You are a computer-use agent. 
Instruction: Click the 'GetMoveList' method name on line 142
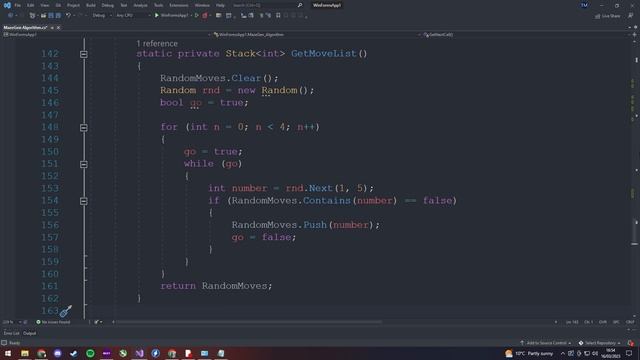point(323,53)
